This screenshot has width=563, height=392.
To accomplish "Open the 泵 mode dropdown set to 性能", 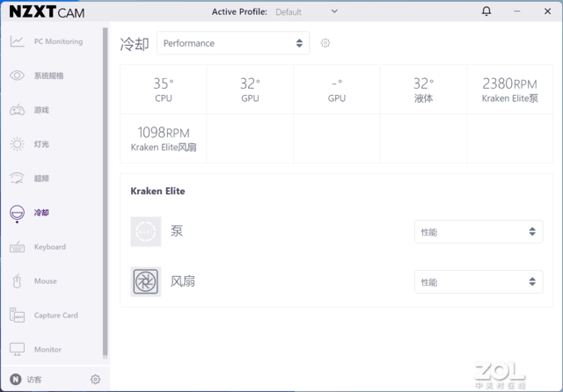I will (x=479, y=232).
